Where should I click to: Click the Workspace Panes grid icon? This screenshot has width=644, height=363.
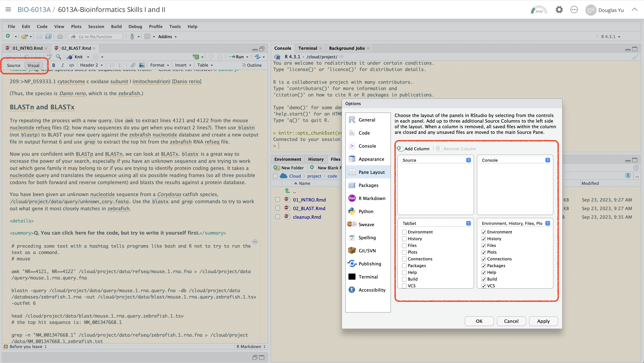[x=147, y=37]
